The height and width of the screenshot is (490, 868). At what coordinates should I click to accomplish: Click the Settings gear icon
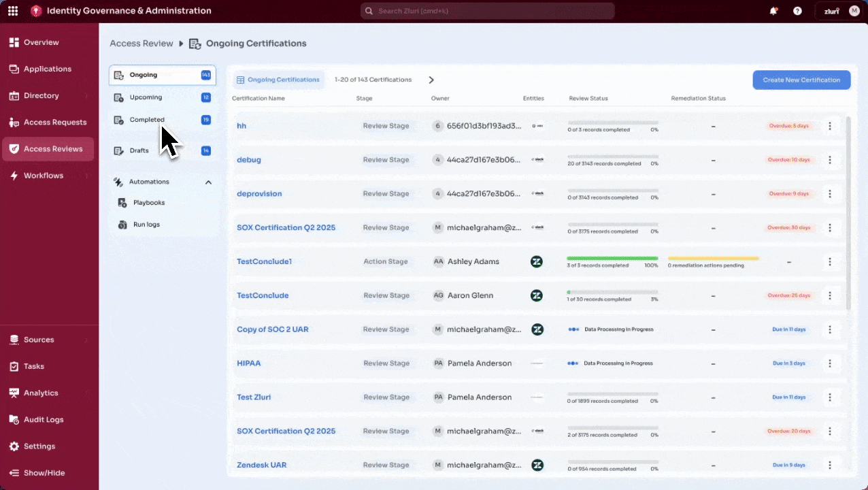tap(14, 446)
